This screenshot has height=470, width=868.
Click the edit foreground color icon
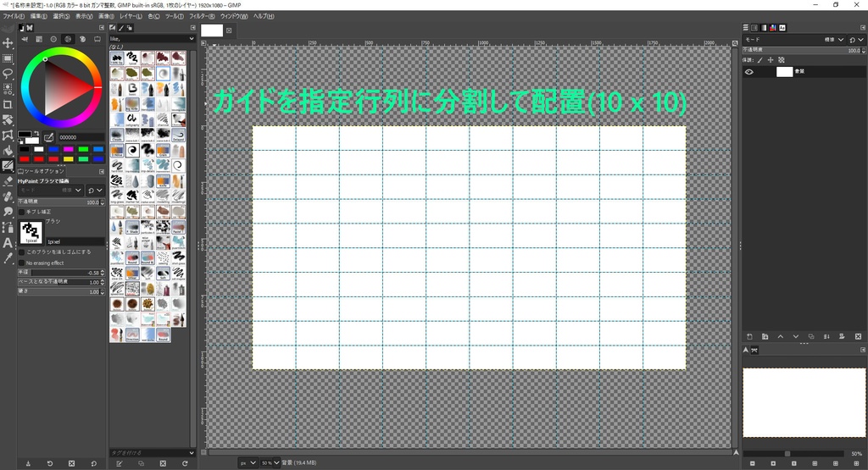click(48, 137)
